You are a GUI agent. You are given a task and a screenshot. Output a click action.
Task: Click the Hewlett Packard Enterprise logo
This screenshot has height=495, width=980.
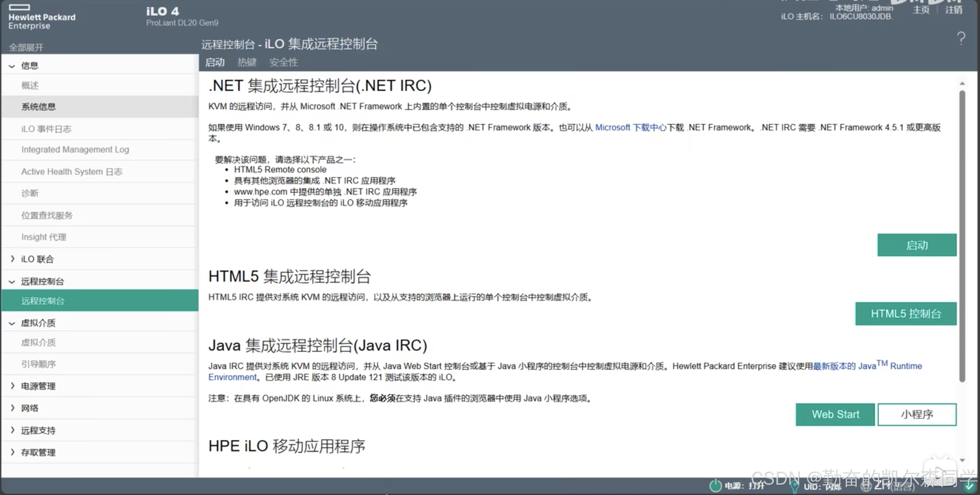coord(42,18)
